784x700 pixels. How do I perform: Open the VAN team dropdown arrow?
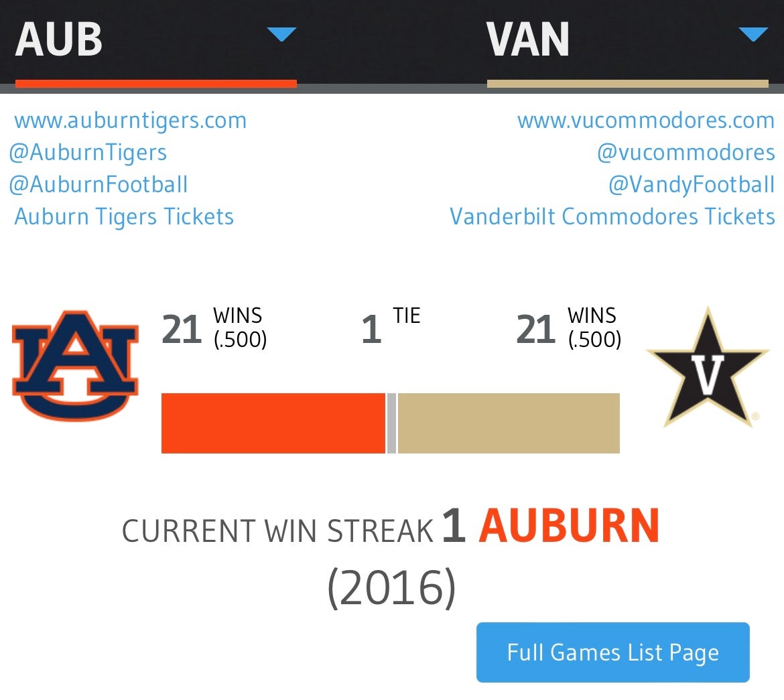[x=753, y=34]
